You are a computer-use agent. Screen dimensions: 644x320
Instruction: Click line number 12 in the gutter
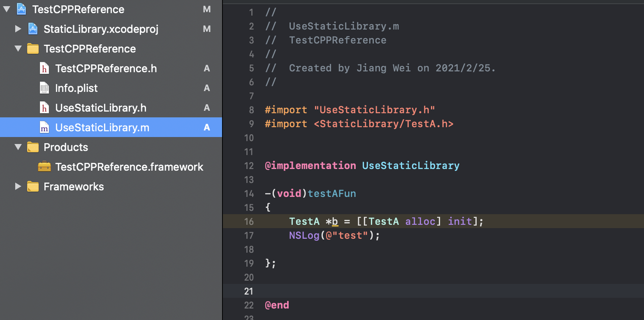pyautogui.click(x=249, y=166)
